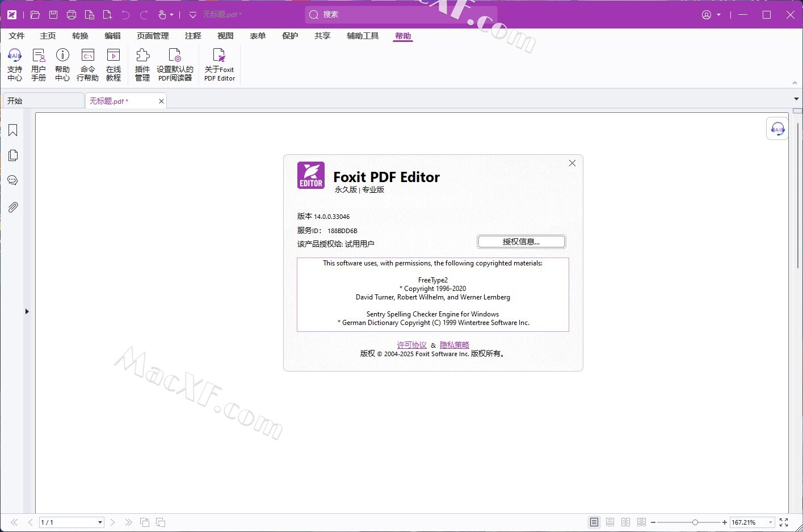Select the Start (开始) document tab

[x=43, y=101]
